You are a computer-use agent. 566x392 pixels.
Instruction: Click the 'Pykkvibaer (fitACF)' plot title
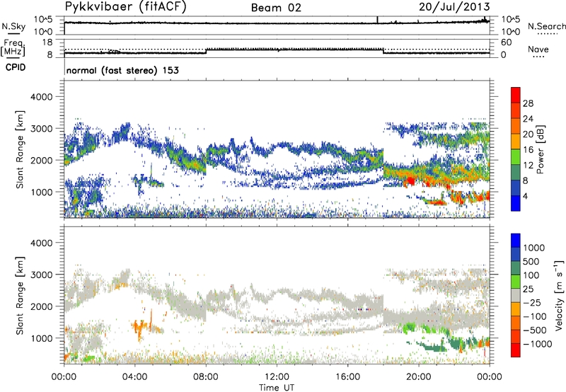coord(125,7)
